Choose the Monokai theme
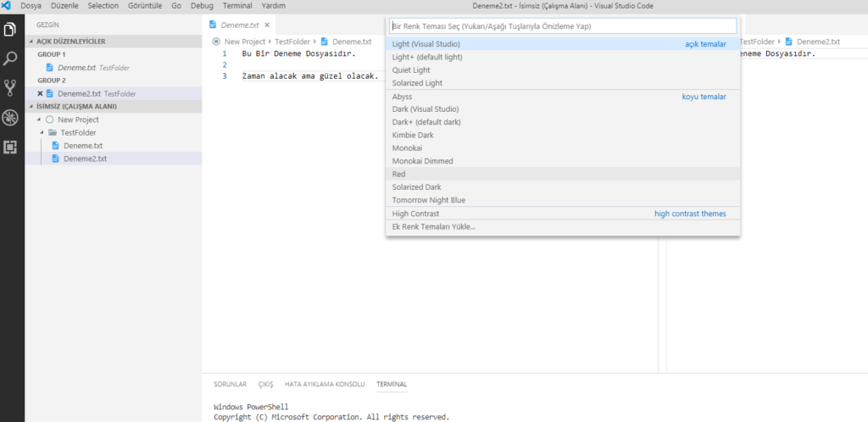The width and height of the screenshot is (868, 422). pos(563,148)
